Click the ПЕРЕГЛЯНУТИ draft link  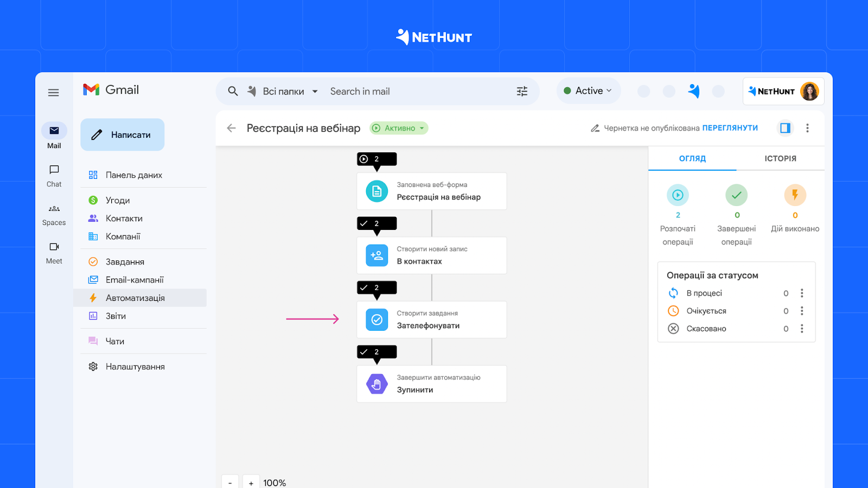pos(730,128)
